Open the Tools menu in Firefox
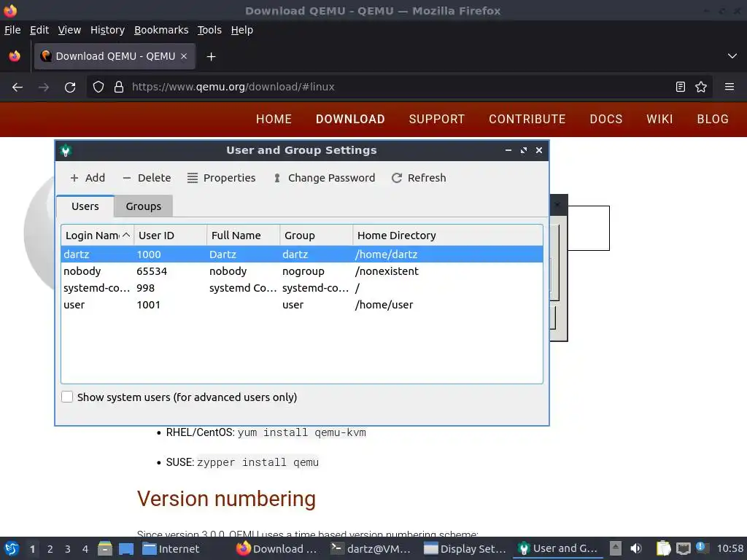Viewport: 747px width, 560px height. pos(209,30)
